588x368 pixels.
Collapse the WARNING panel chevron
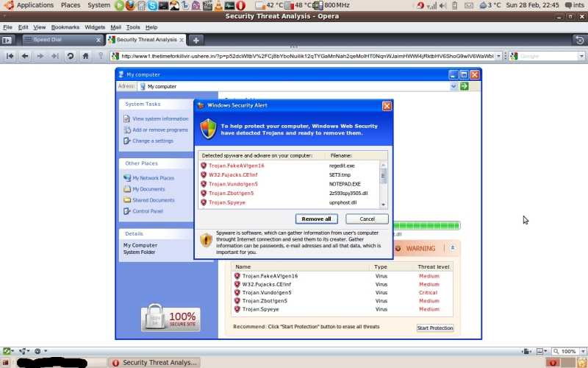[453, 248]
